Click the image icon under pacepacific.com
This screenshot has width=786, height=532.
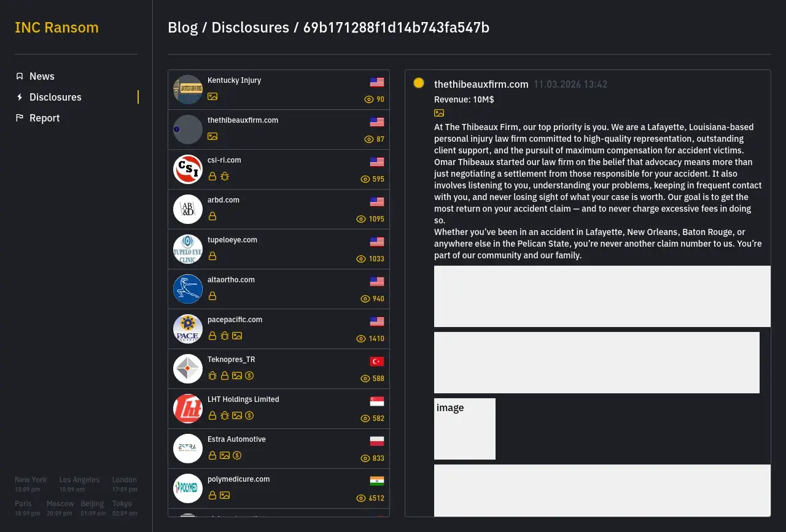[237, 336]
